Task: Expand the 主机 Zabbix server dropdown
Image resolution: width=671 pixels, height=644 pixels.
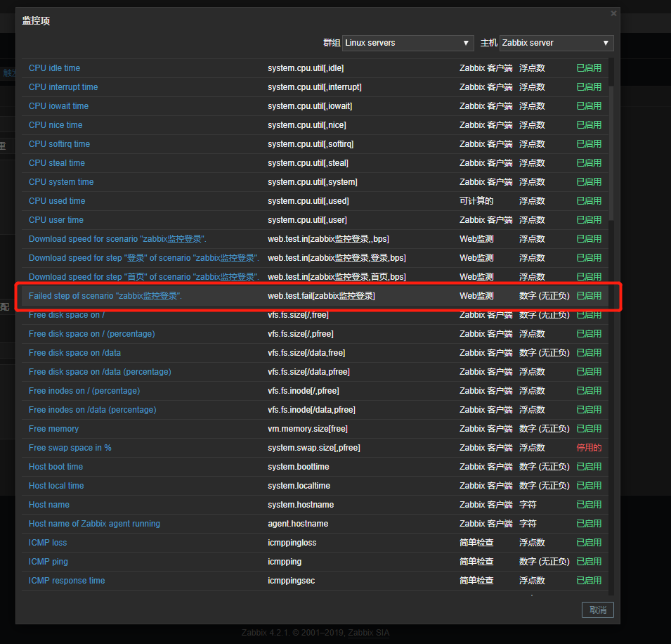Action: [x=556, y=43]
